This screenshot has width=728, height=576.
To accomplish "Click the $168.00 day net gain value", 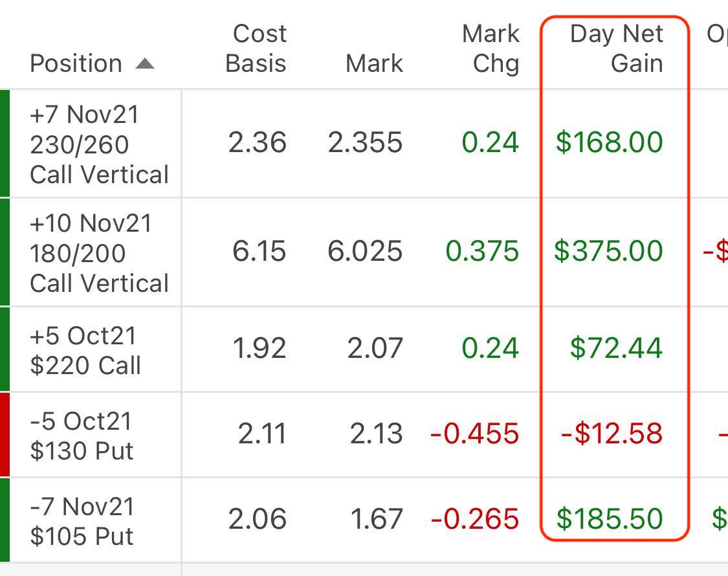I will coord(609,142).
